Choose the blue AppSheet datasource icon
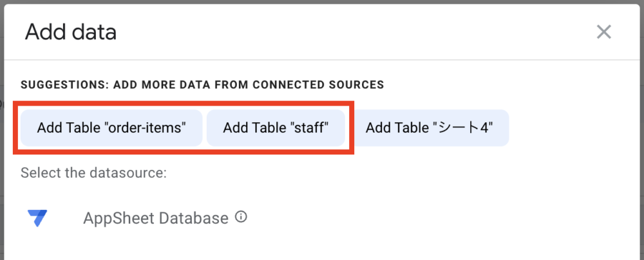Image resolution: width=644 pixels, height=260 pixels. pyautogui.click(x=38, y=218)
